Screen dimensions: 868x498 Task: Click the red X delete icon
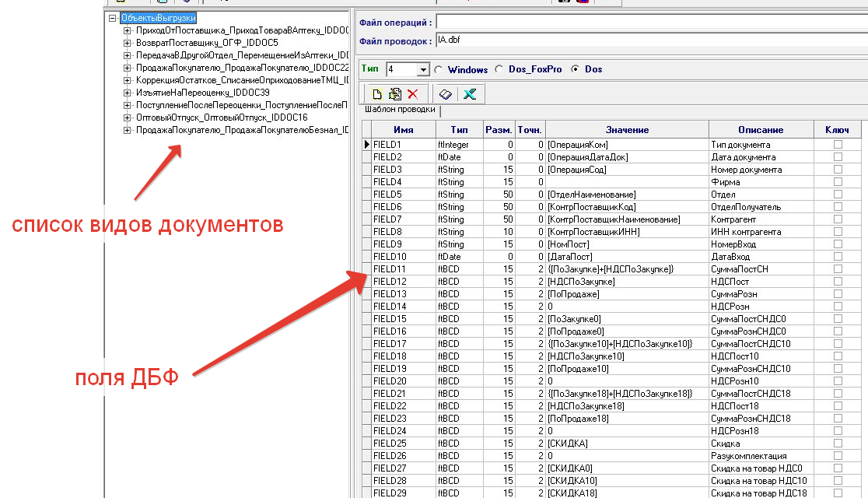[412, 94]
